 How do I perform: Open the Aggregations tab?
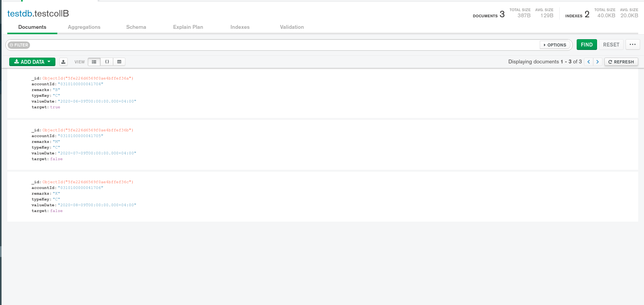click(x=84, y=27)
